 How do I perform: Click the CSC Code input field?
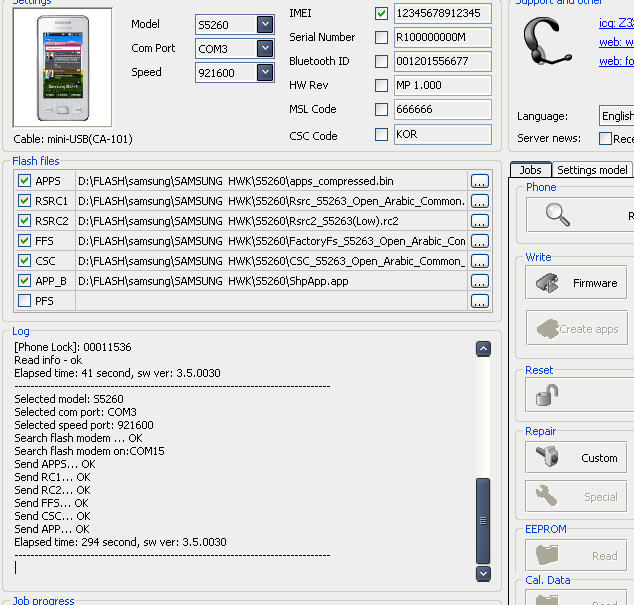[x=442, y=134]
